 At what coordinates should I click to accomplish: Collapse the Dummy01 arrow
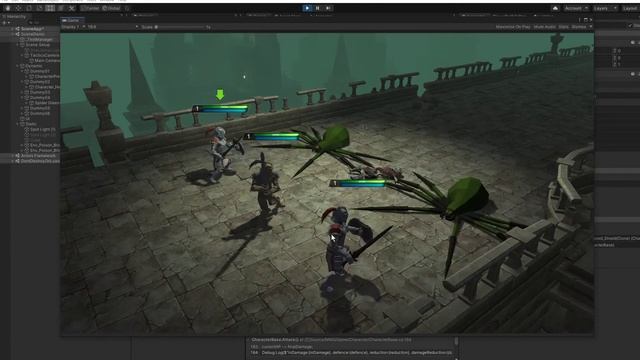pos(22,71)
